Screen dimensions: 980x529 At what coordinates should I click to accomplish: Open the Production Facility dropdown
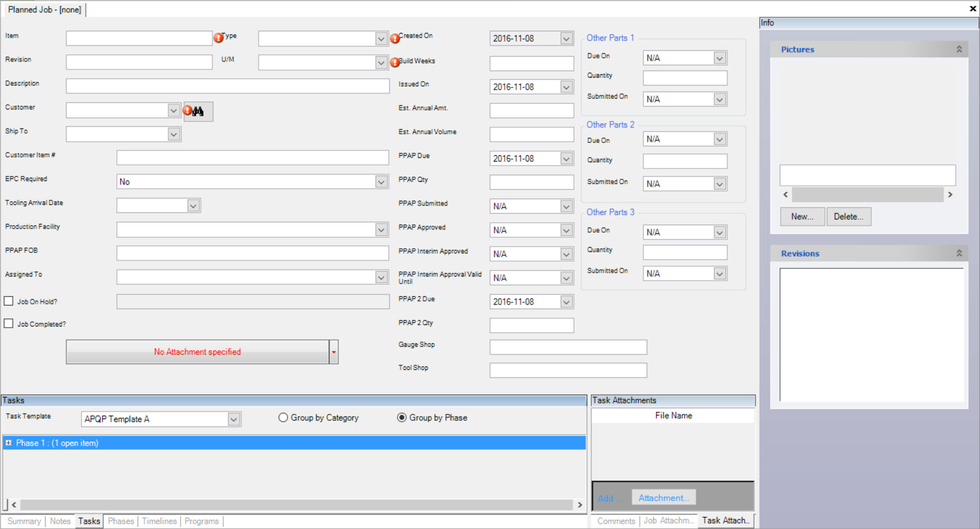pyautogui.click(x=381, y=230)
